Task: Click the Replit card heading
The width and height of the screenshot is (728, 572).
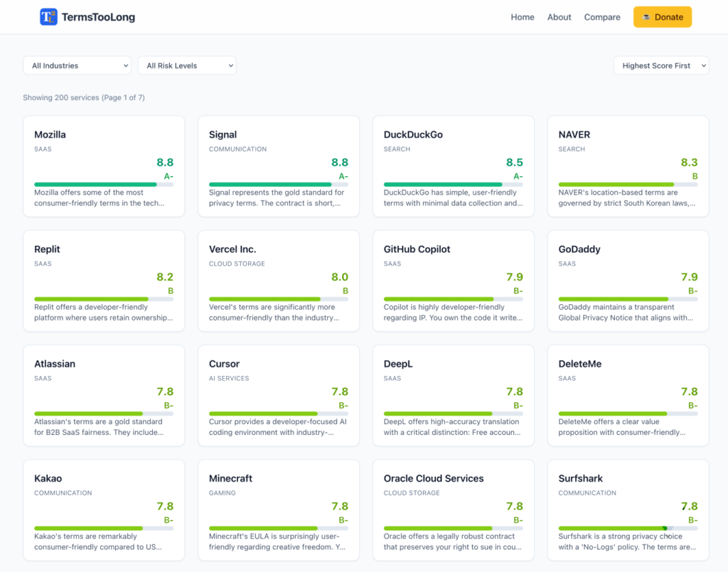Action: 47,249
